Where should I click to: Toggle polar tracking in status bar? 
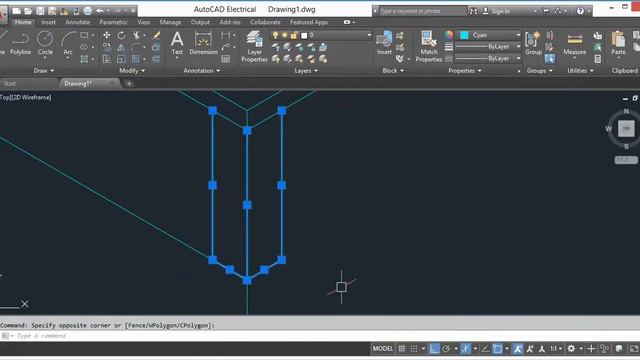point(446,349)
